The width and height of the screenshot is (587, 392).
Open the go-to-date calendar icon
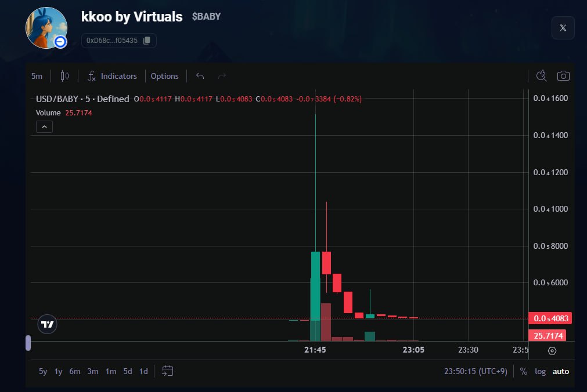[x=167, y=371]
